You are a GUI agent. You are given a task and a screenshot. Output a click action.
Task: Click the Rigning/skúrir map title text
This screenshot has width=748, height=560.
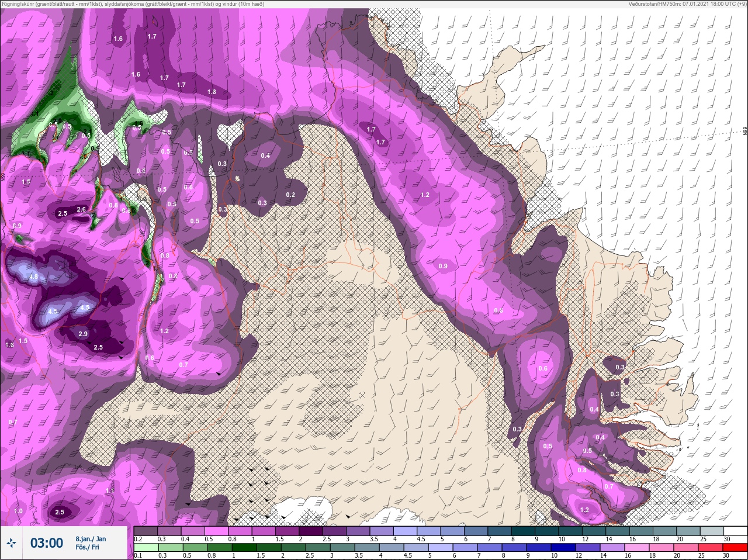tap(132, 4)
